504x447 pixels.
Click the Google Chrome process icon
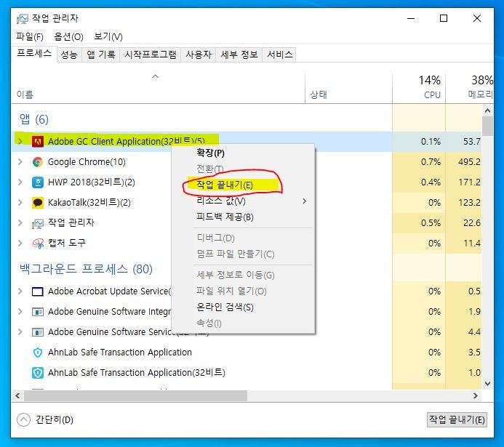pos(38,162)
